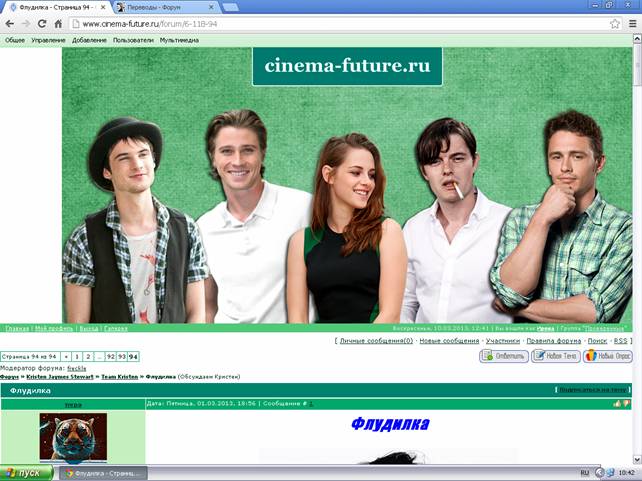This screenshot has width=642, height=481.
Task: Click the tiger avatar thumbnail
Action: pyautogui.click(x=73, y=436)
